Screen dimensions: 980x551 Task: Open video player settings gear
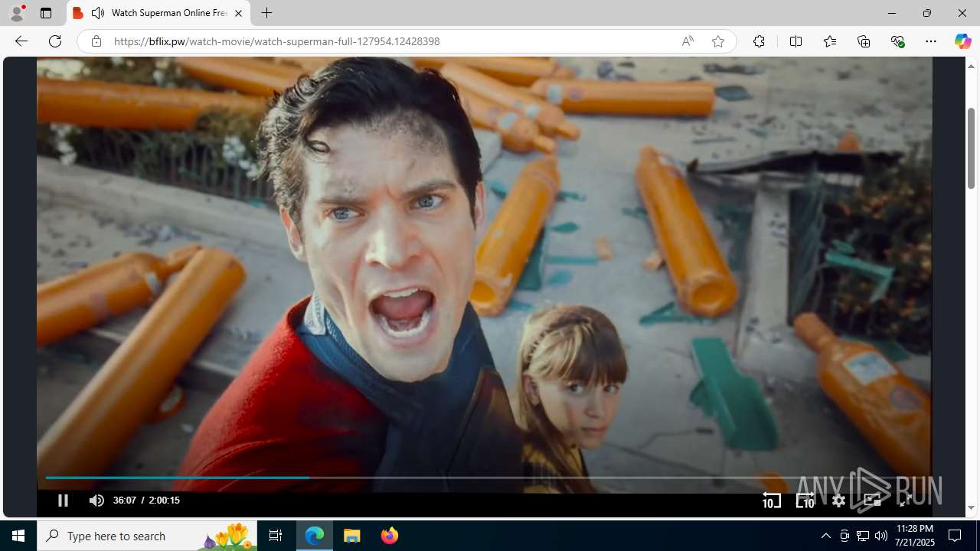coord(839,500)
